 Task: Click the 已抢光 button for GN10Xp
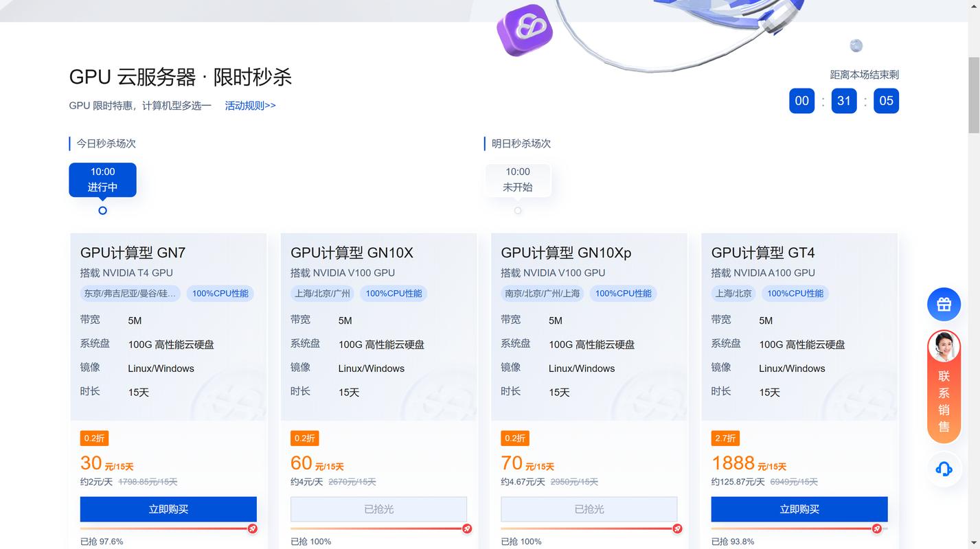589,509
